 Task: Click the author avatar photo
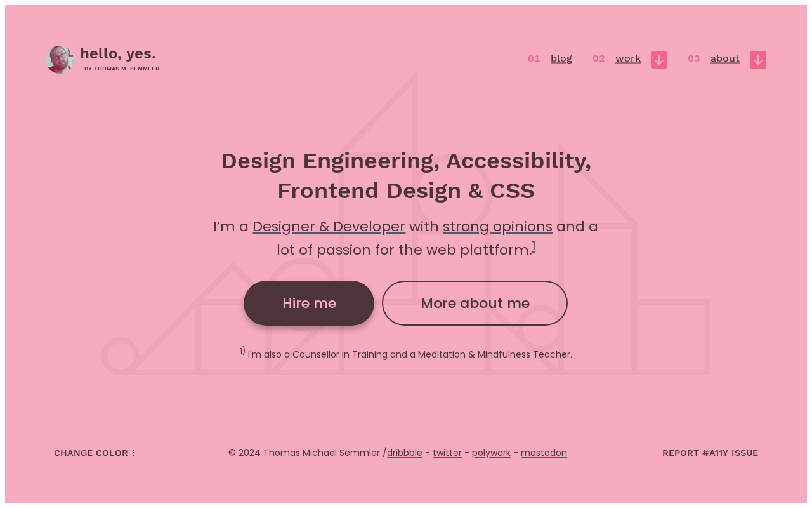tap(60, 60)
